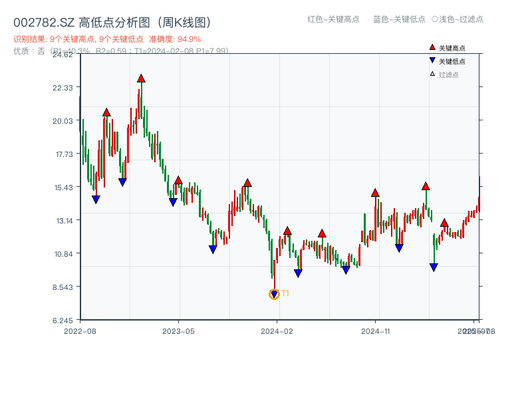Click the 22.33 y-axis label
This screenshot has width=532, height=399.
point(63,88)
